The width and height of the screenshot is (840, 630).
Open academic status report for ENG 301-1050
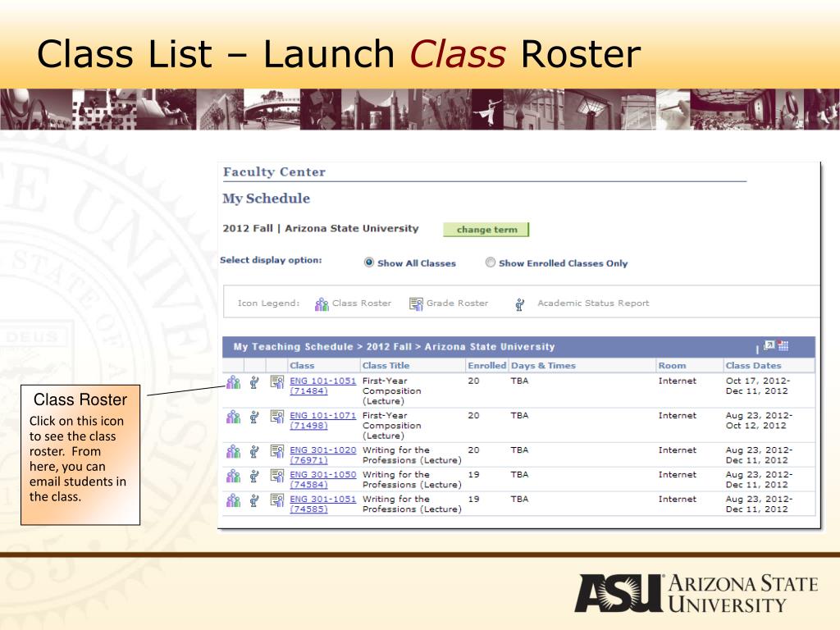click(x=254, y=476)
